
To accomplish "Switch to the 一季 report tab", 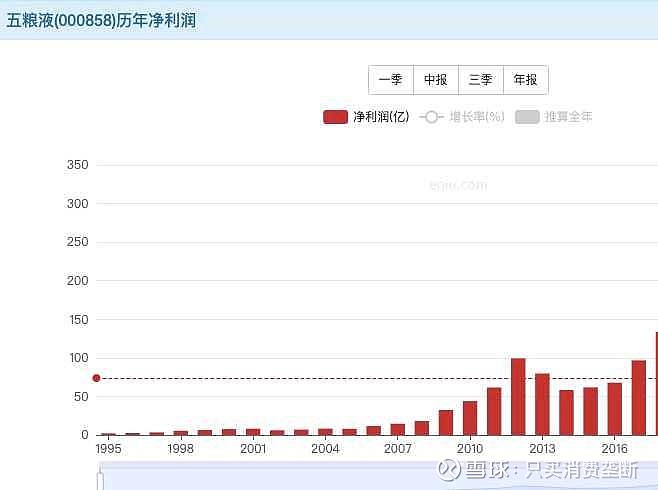I will click(x=391, y=80).
